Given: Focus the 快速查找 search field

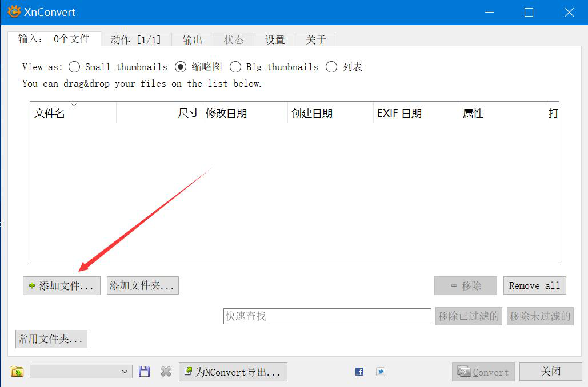Looking at the screenshot, I should (327, 316).
